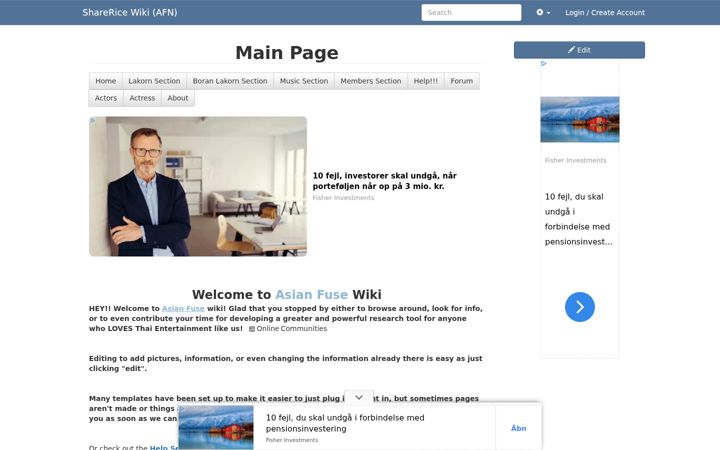Screen dimensions: 720x450
Task: Click Fisher Investments label under ad headline
Action: pos(343,197)
